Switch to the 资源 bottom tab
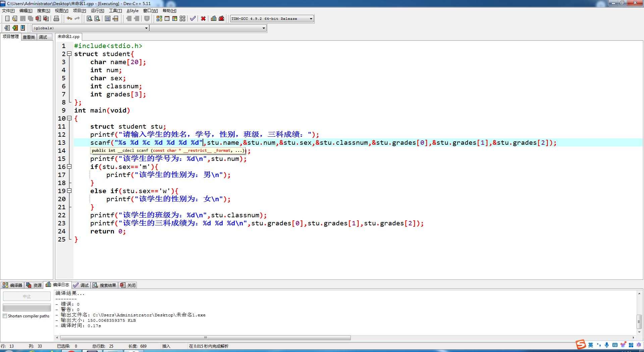The height and width of the screenshot is (352, 644). [34, 285]
